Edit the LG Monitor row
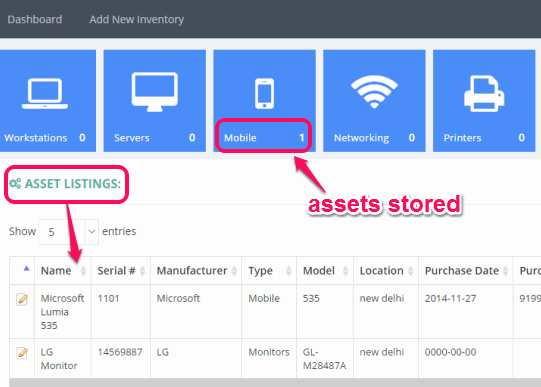The width and height of the screenshot is (541, 387). click(22, 353)
